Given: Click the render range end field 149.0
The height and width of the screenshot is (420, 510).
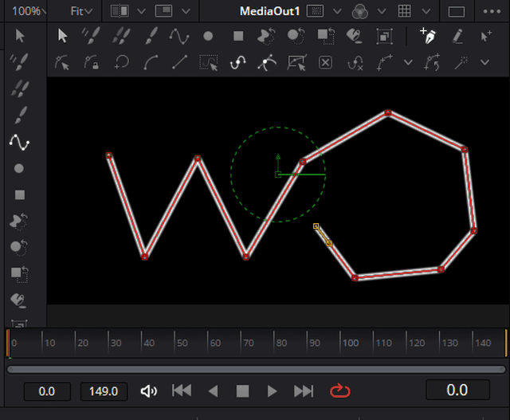Looking at the screenshot, I should coord(104,391).
